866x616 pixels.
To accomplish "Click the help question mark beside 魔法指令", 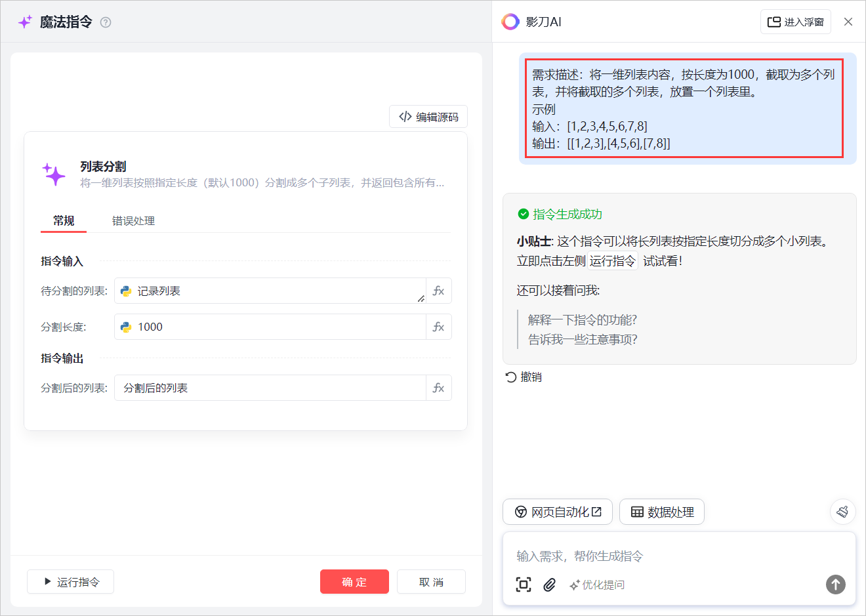I will coord(106,22).
